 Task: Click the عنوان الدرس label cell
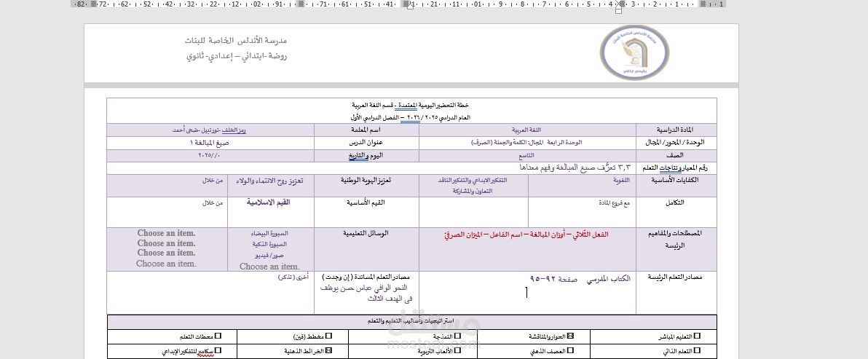point(366,143)
